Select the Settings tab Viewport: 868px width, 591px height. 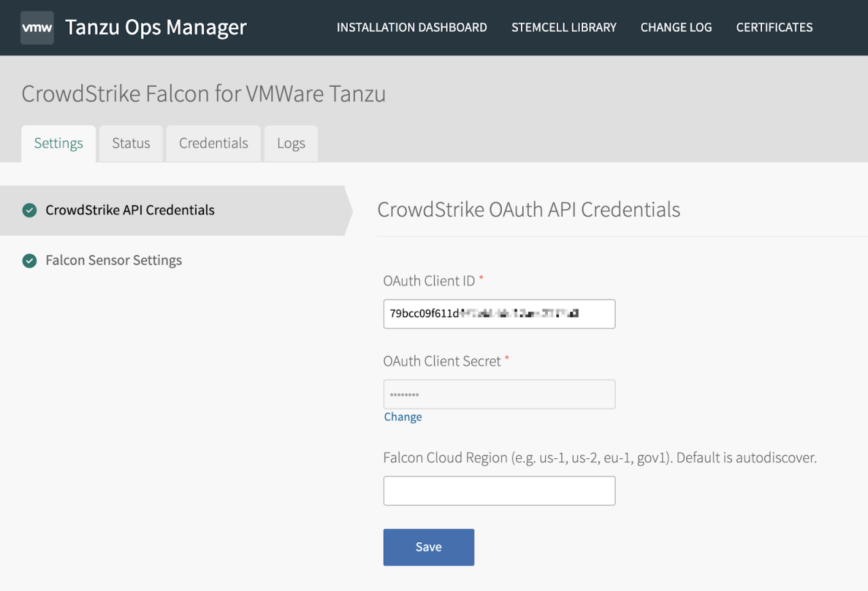(x=58, y=143)
